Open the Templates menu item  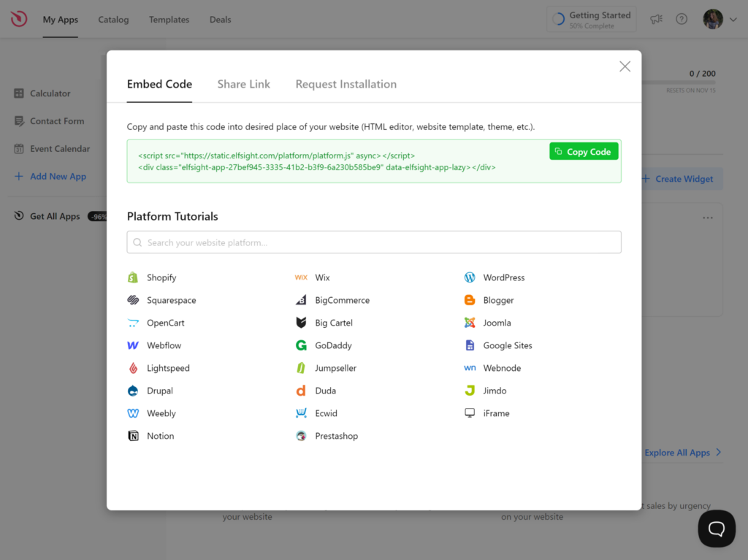pyautogui.click(x=169, y=20)
